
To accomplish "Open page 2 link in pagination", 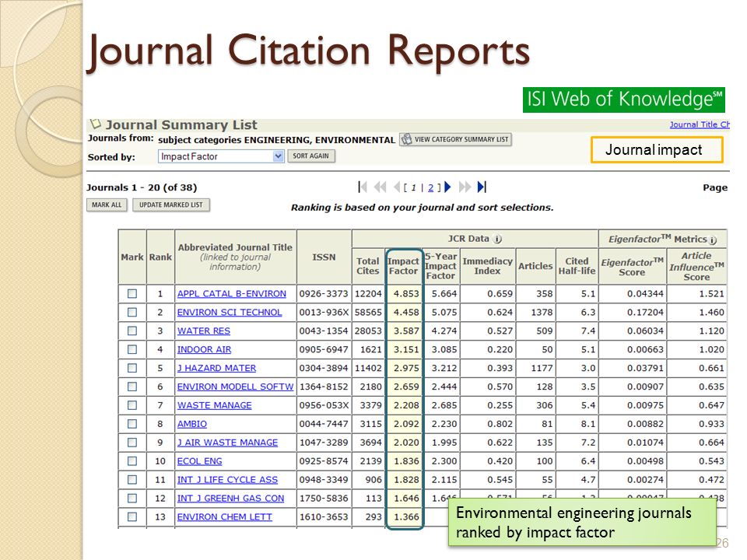I will click(x=430, y=187).
